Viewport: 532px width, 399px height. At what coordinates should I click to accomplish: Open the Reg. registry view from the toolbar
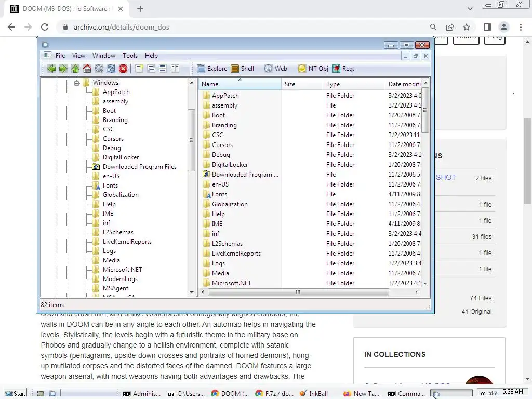[x=343, y=69]
